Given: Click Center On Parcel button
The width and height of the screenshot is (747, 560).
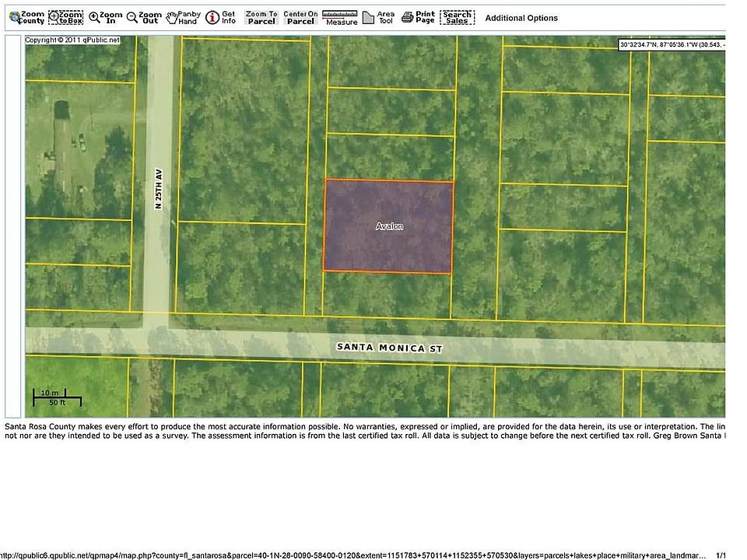Looking at the screenshot, I should [x=300, y=18].
